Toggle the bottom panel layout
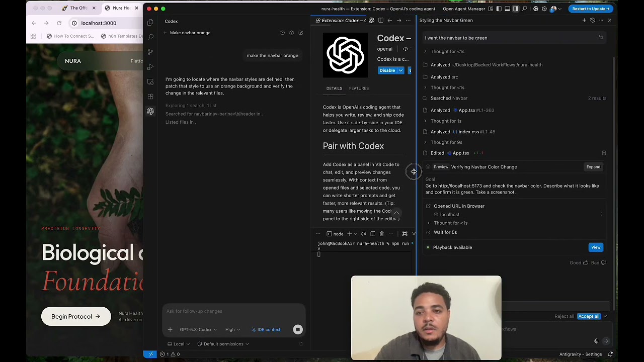The height and width of the screenshot is (362, 644). point(507,9)
